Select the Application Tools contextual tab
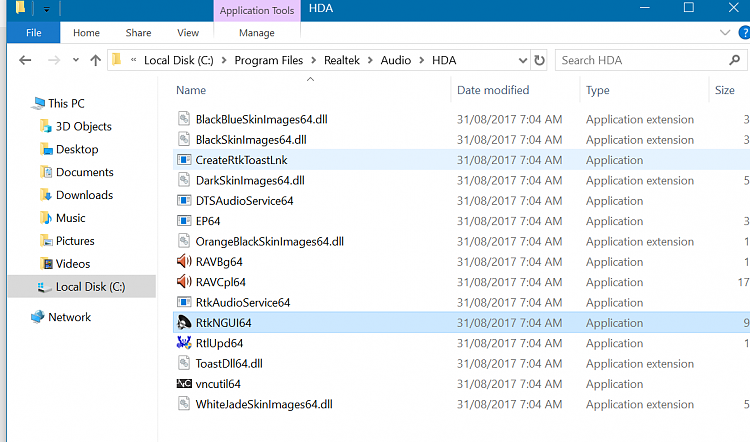The image size is (750, 442). click(x=257, y=11)
